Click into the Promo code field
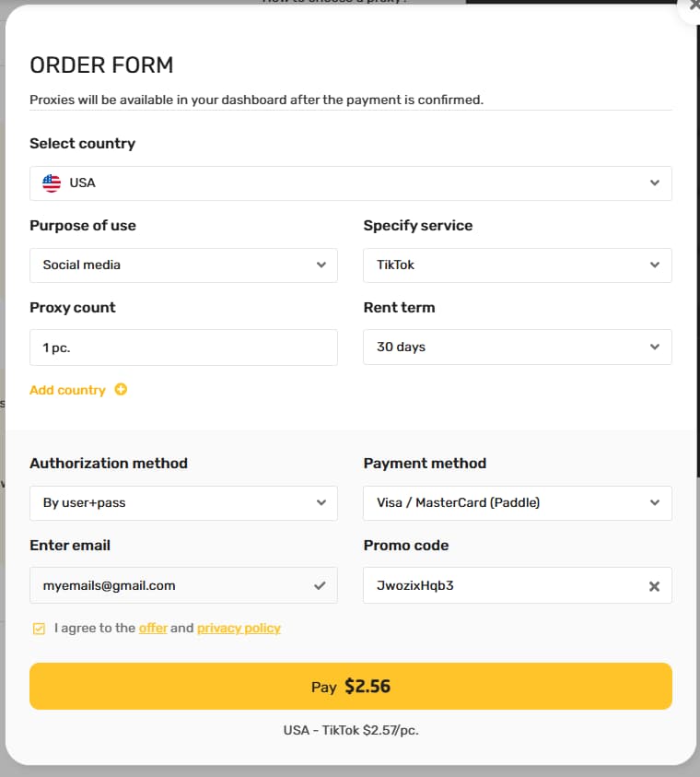The height and width of the screenshot is (777, 700). pos(502,585)
